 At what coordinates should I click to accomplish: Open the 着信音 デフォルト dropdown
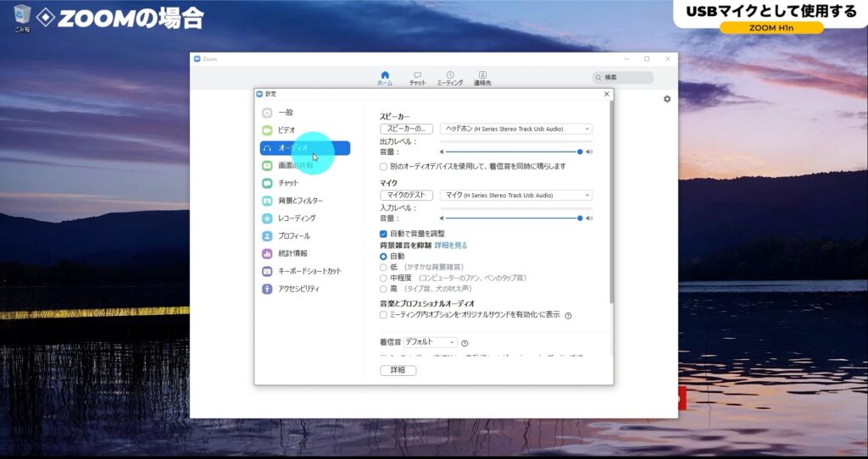click(x=430, y=342)
